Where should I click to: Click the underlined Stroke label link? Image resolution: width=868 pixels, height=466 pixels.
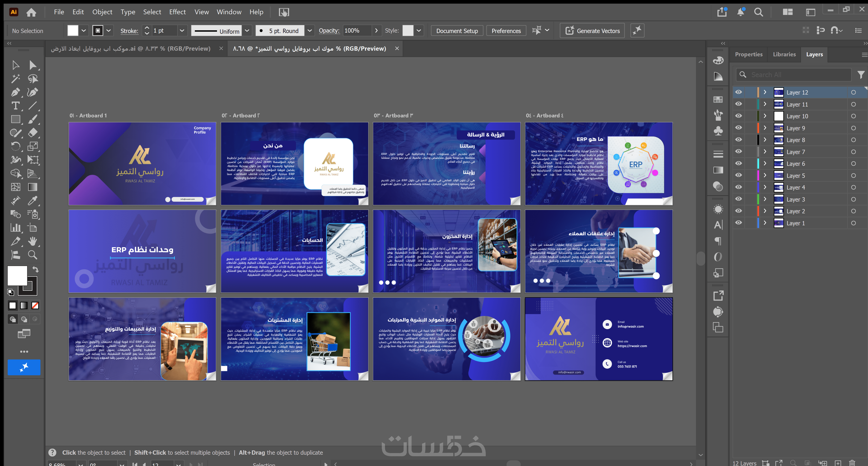point(129,31)
